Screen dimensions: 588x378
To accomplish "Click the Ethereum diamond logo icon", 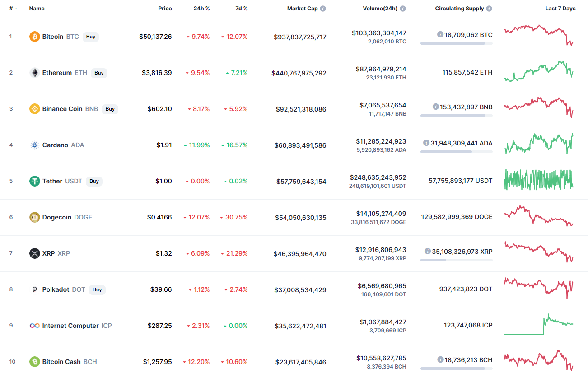I will [34, 73].
